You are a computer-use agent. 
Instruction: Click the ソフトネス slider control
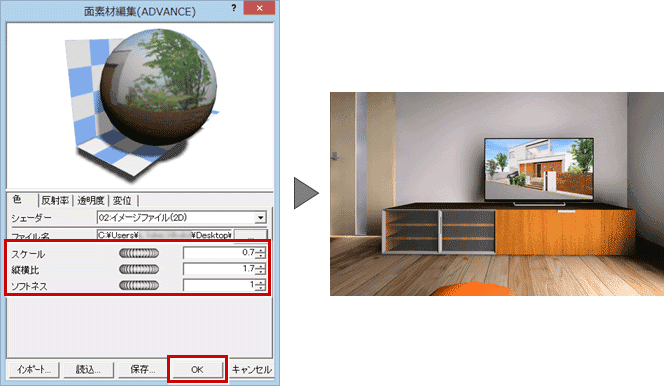point(139,285)
